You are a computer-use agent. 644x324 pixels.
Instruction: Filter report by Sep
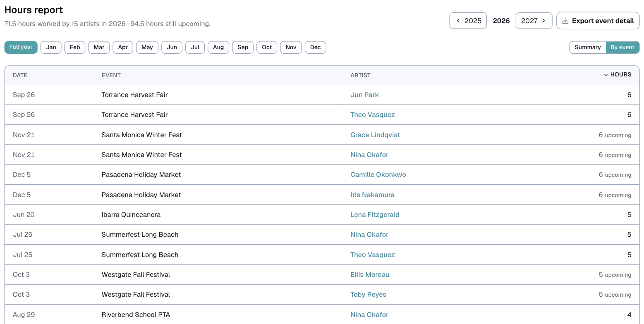(243, 47)
